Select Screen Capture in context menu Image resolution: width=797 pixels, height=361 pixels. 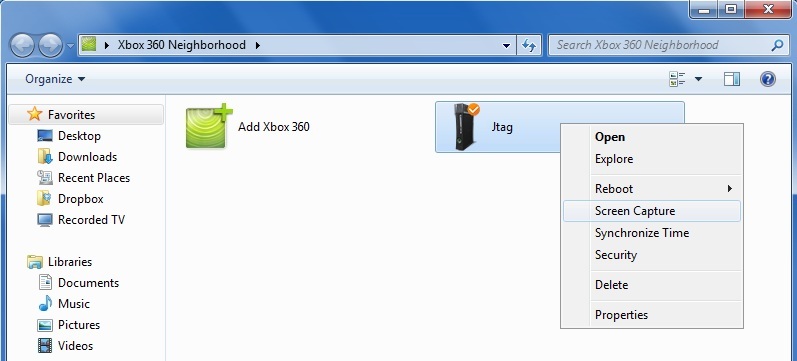pyautogui.click(x=652, y=210)
